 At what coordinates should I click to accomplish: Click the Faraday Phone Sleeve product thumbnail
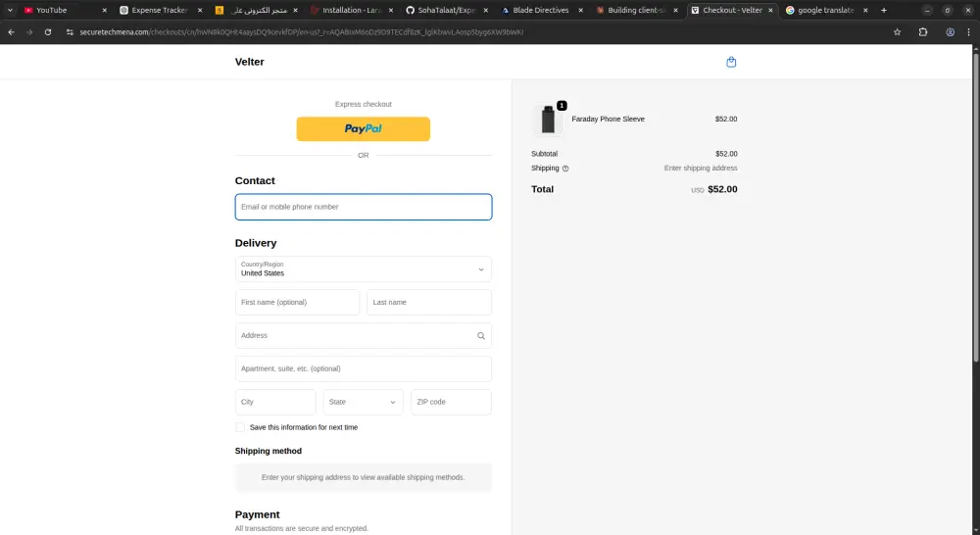[549, 120]
